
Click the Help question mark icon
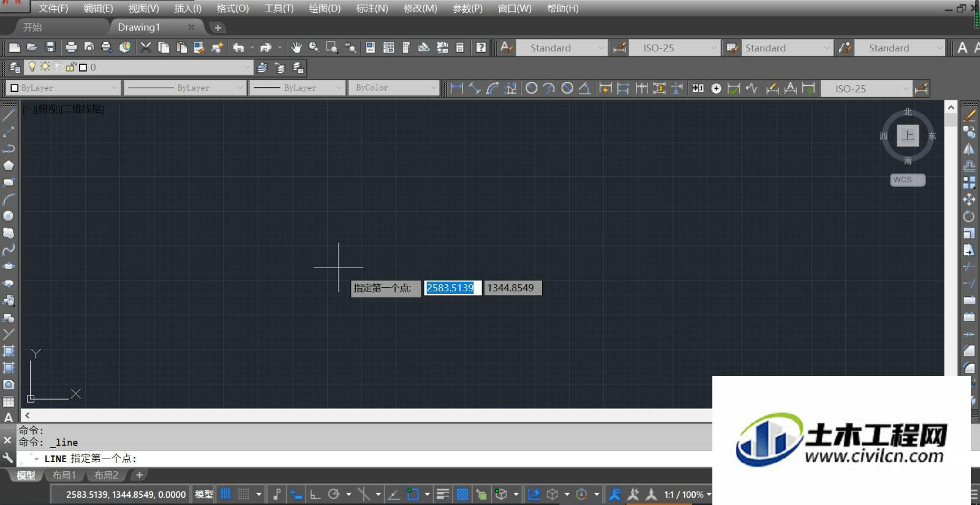click(x=481, y=48)
